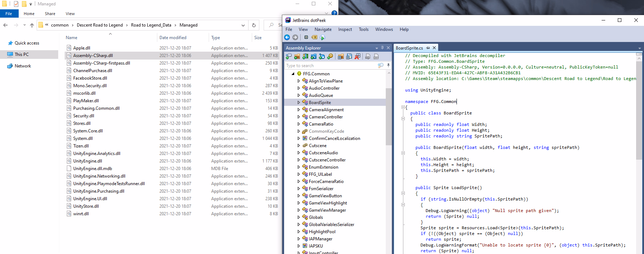Click the yellow tag hash icon in dotPeek toolbar
Image resolution: width=644 pixels, height=254 pixels.
click(314, 37)
